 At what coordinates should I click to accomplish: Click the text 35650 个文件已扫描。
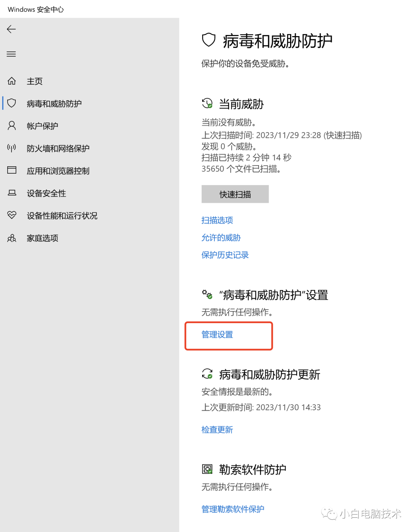pyautogui.click(x=241, y=169)
